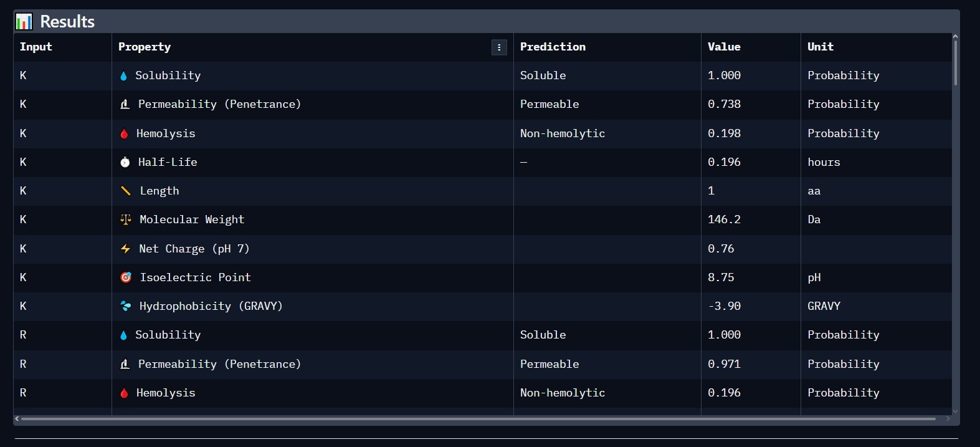Click the target icon next to Isoelectric Point
This screenshot has height=447, width=980.
126,277
